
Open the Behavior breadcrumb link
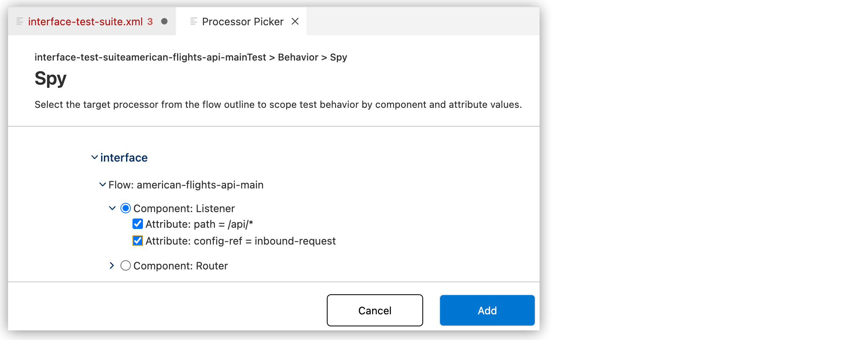[x=299, y=57]
